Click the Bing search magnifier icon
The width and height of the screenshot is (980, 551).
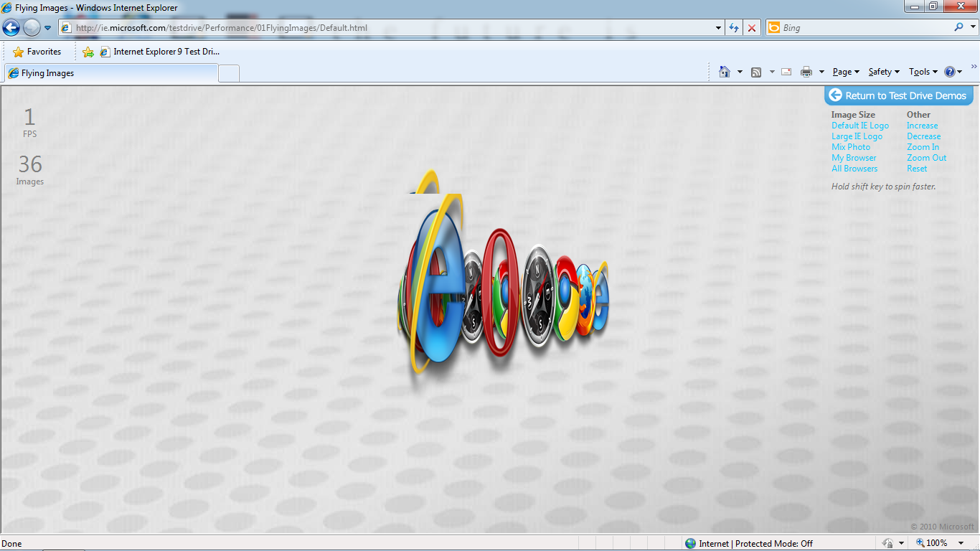[x=959, y=27]
